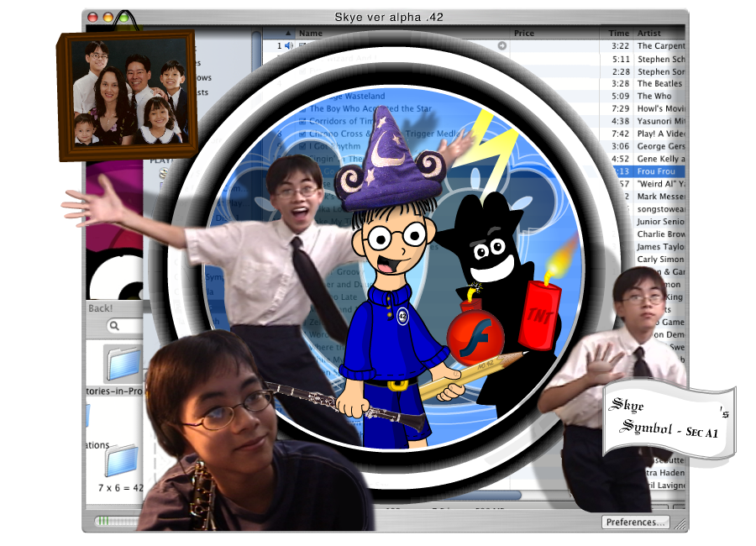The height and width of the screenshot is (546, 756).
Task: Click the arrow icon in first song row
Action: (x=502, y=45)
